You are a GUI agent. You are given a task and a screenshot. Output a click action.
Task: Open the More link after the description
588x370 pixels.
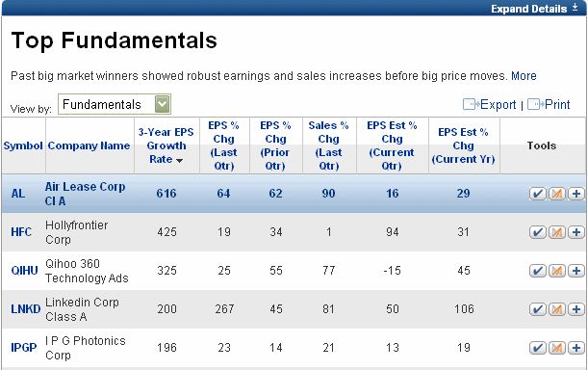click(x=524, y=76)
